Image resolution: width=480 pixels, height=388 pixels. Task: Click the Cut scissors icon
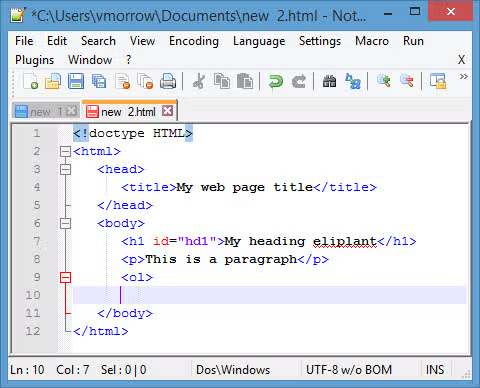click(x=199, y=81)
